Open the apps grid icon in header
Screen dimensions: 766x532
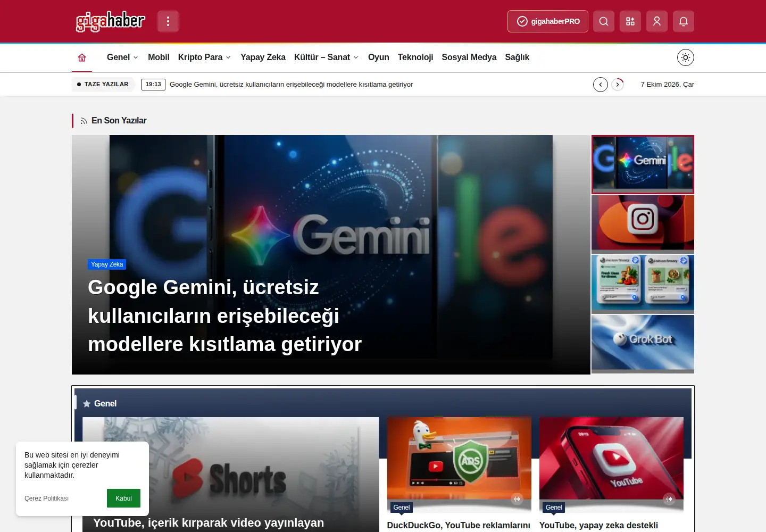[x=630, y=21]
